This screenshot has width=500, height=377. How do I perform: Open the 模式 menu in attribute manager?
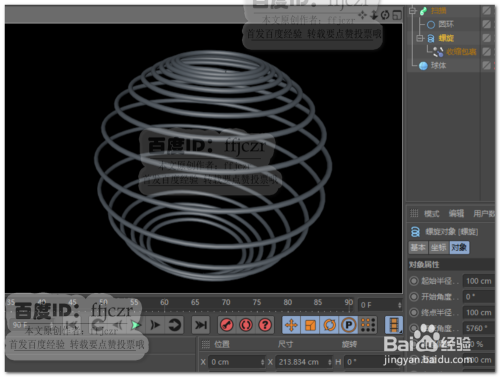coord(432,214)
